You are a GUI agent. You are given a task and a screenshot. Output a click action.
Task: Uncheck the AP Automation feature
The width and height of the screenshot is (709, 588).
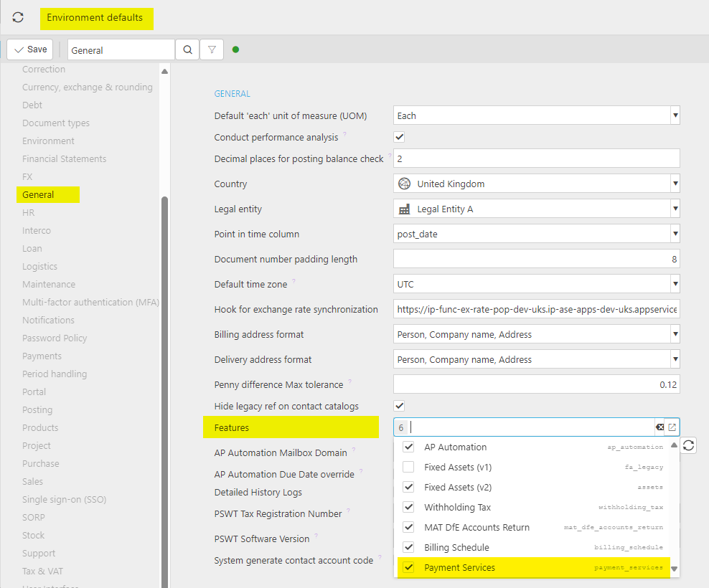[x=408, y=447]
